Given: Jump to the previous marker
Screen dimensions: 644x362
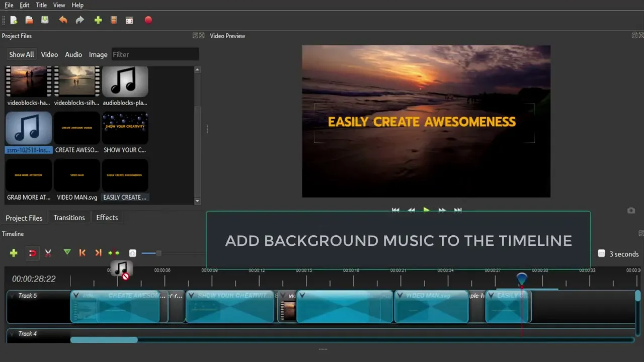Looking at the screenshot, I should [83, 253].
